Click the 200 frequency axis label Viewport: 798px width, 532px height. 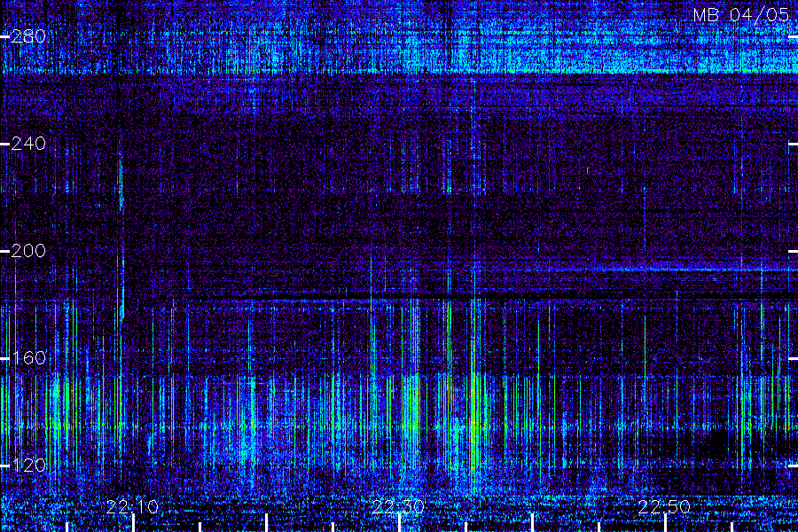click(x=28, y=251)
